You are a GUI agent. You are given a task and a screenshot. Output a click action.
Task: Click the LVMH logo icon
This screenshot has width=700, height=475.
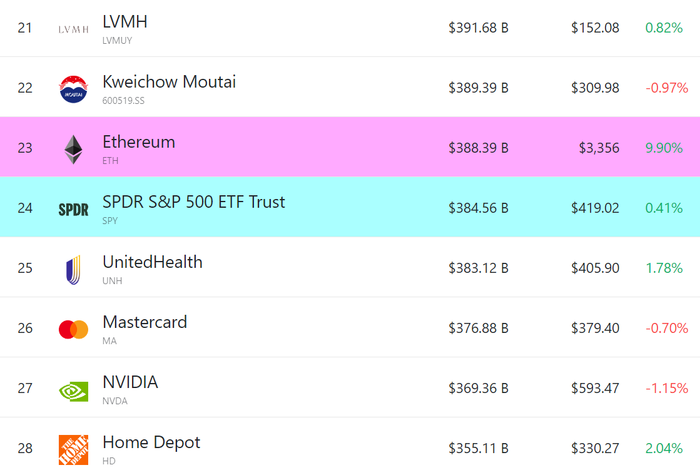coord(73,29)
